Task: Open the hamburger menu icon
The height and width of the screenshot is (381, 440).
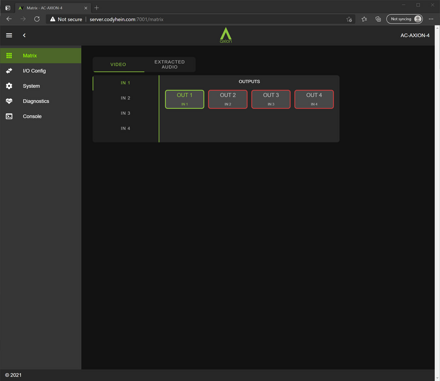Action: [9, 35]
